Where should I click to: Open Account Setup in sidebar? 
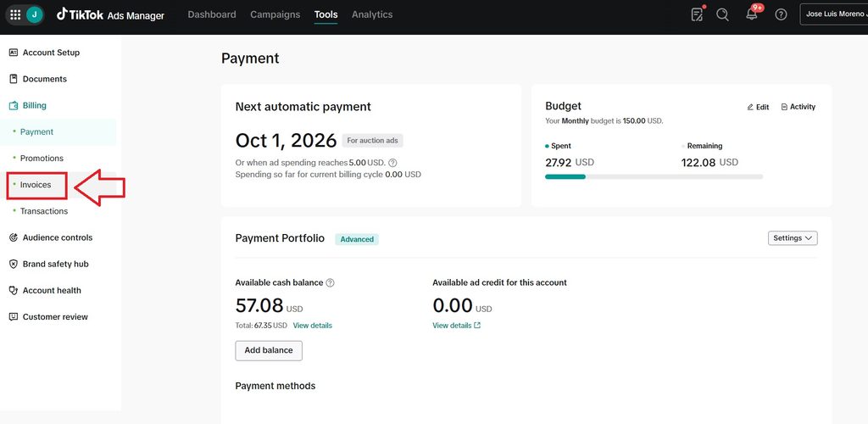[x=51, y=53]
